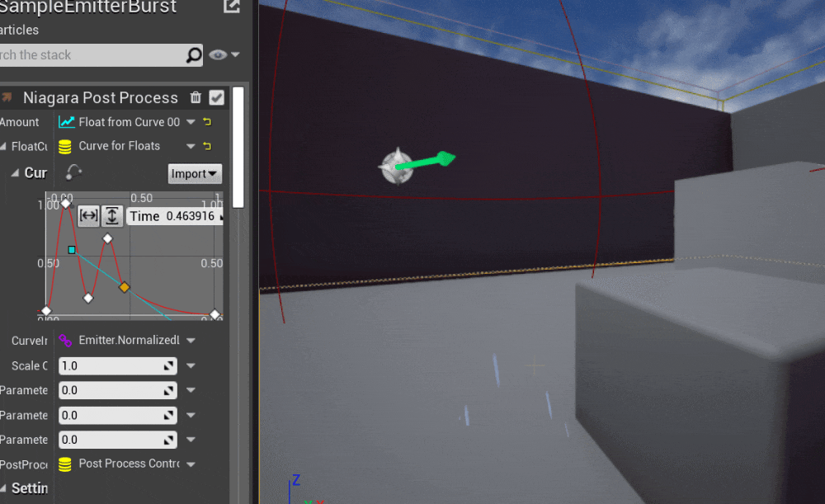This screenshot has height=504, width=825.
Task: Select the orange selected curve key
Action: pos(125,287)
